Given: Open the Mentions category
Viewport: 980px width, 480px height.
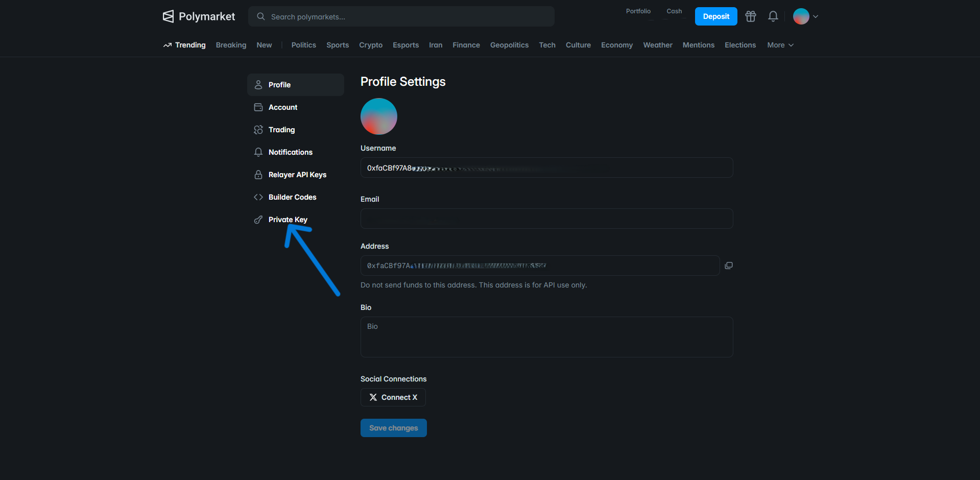Looking at the screenshot, I should [x=699, y=45].
